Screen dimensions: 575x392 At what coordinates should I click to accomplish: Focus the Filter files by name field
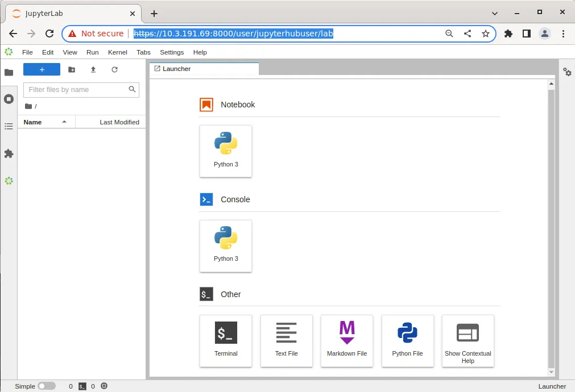81,90
